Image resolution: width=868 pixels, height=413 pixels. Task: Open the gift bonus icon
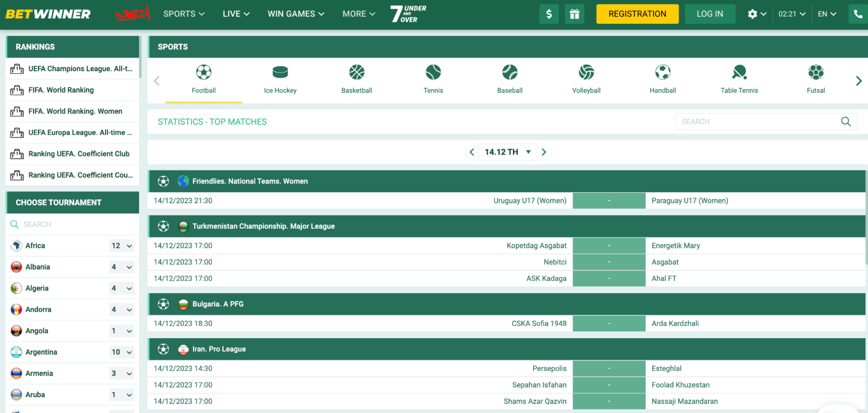(x=574, y=14)
